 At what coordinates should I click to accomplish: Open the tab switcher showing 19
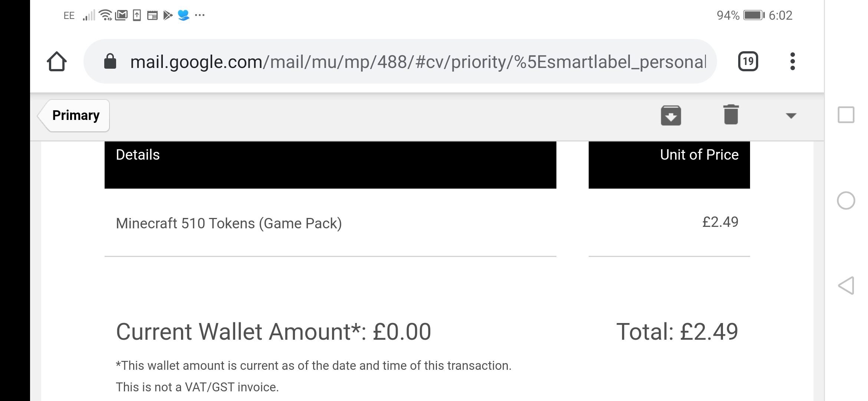[x=748, y=62]
